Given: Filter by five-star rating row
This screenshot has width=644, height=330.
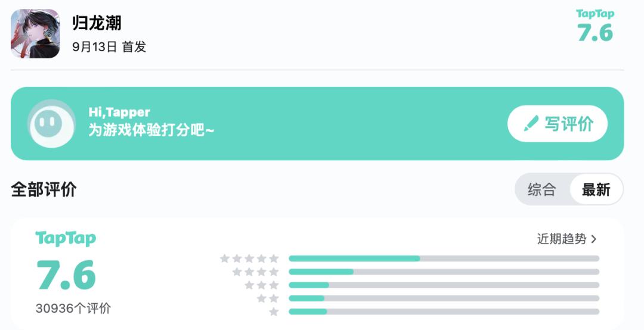Looking at the screenshot, I should click(x=410, y=259).
